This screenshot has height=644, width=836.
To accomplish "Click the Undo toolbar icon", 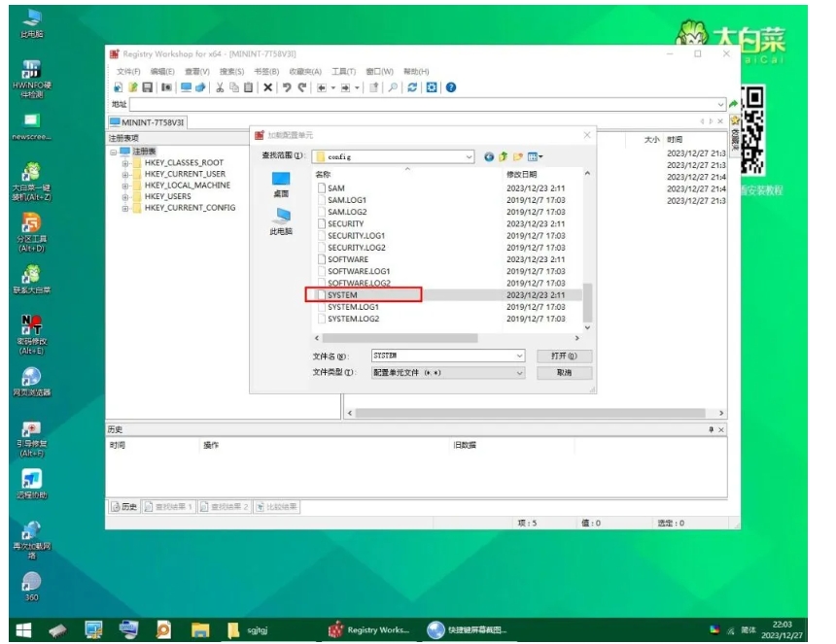I will 287,87.
